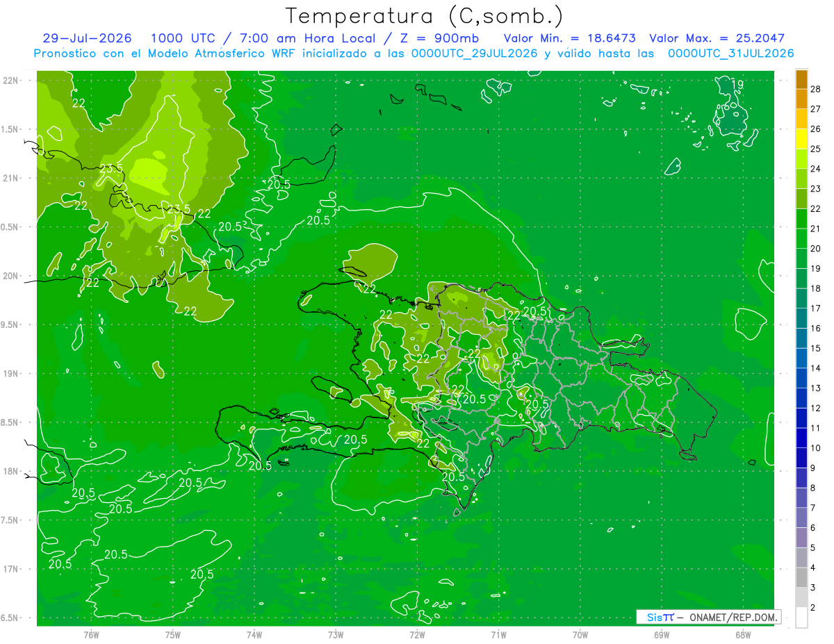
Task: Click the title "Temperatura (C,somb.)"
Action: tap(425, 17)
